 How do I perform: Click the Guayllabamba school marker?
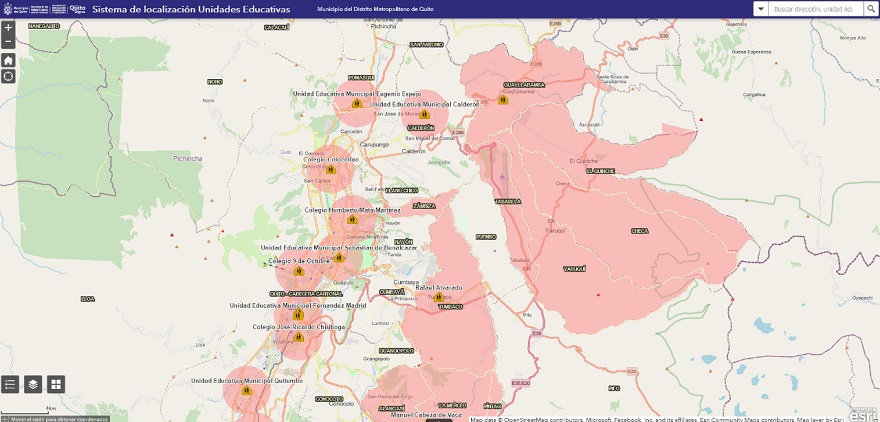[x=503, y=100]
